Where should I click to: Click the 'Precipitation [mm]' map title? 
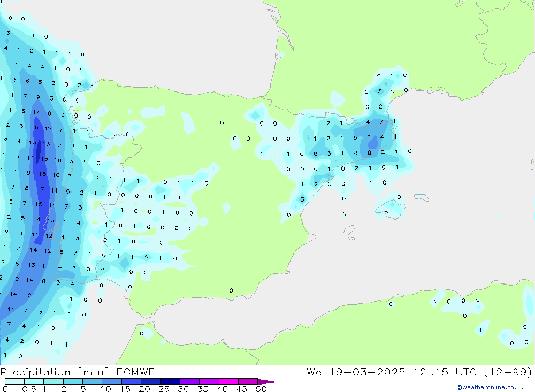pos(55,372)
